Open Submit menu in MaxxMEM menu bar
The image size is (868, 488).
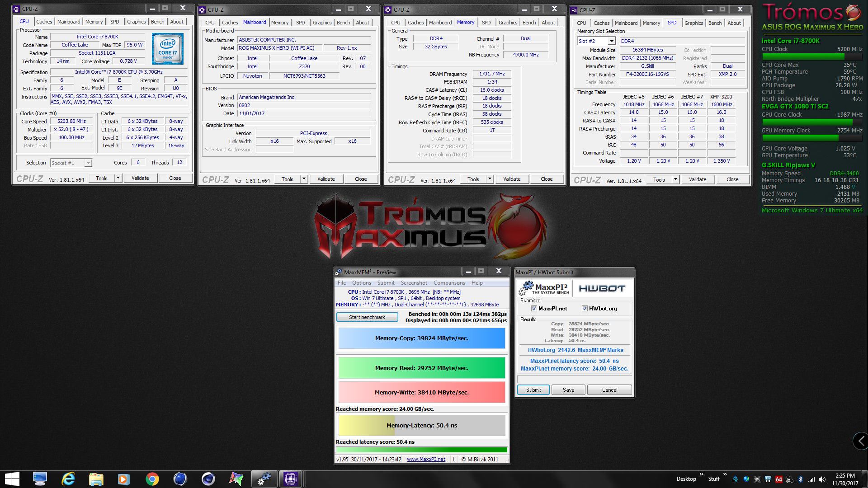[386, 283]
